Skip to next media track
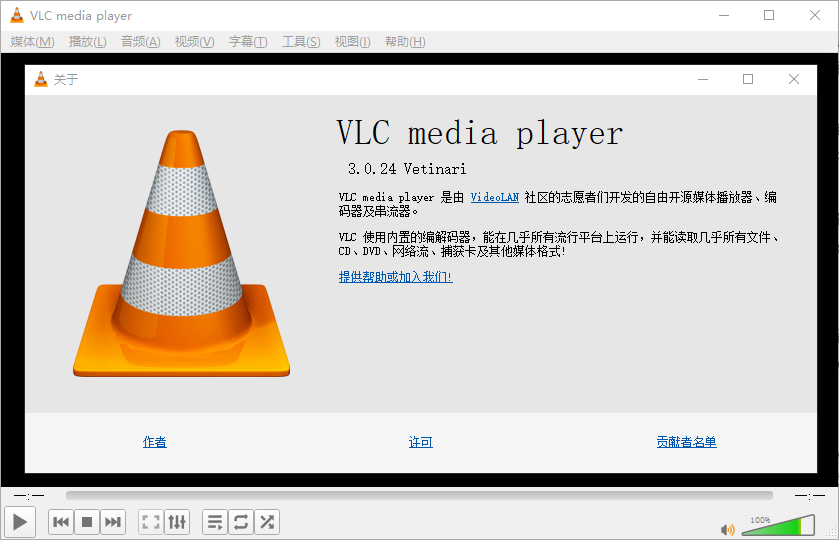 point(113,522)
